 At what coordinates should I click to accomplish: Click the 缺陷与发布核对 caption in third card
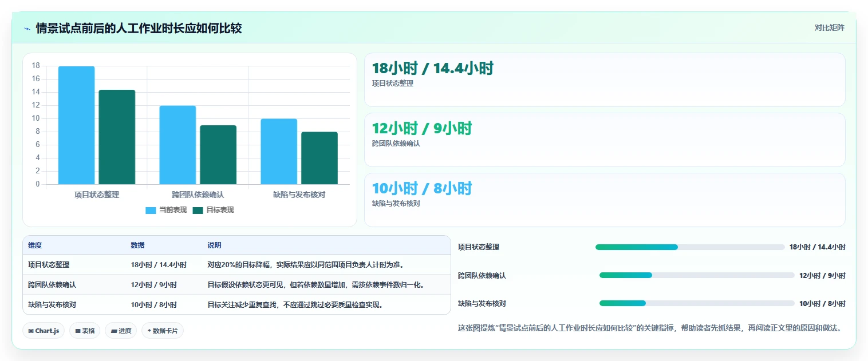(x=396, y=203)
